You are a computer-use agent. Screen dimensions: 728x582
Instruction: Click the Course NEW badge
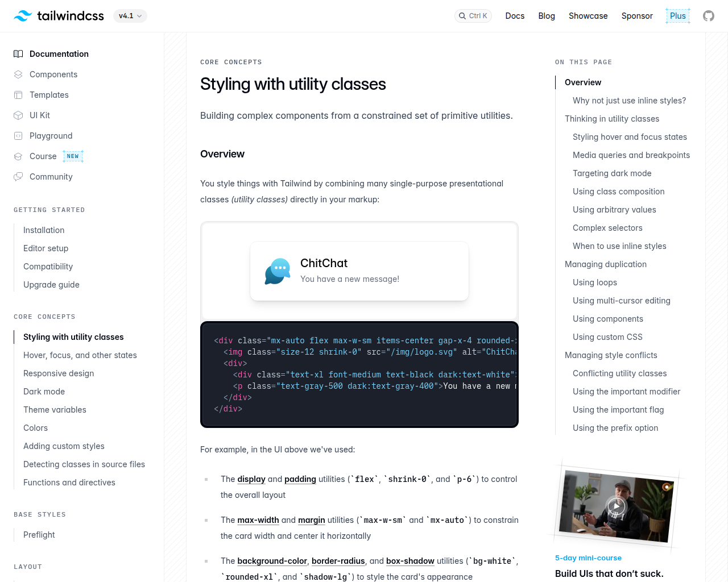[73, 155]
